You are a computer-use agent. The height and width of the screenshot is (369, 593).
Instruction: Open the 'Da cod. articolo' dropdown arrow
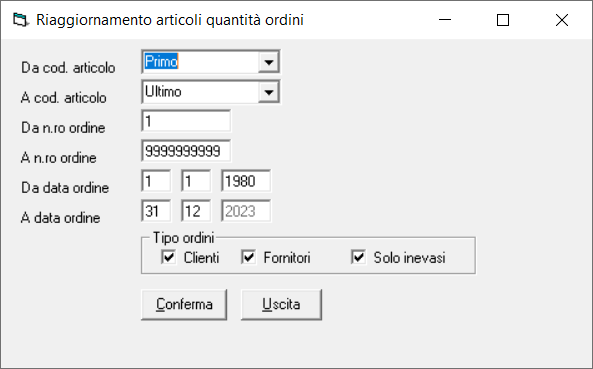(x=269, y=62)
